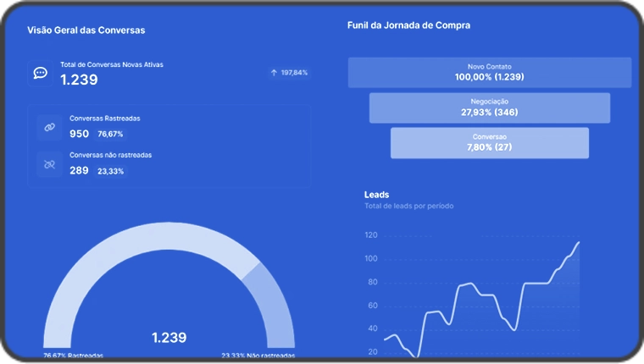The image size is (644, 364).
Task: Select the Conversao funnel stage
Action: point(489,142)
